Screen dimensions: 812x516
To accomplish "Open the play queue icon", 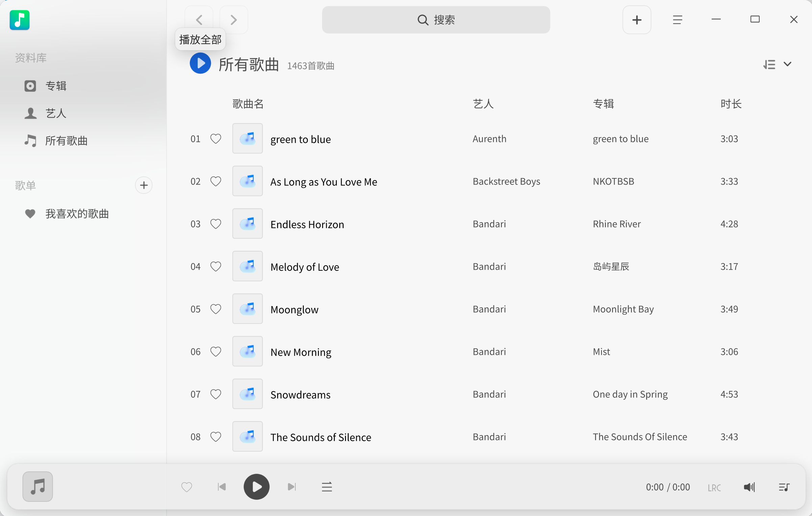I will [784, 487].
